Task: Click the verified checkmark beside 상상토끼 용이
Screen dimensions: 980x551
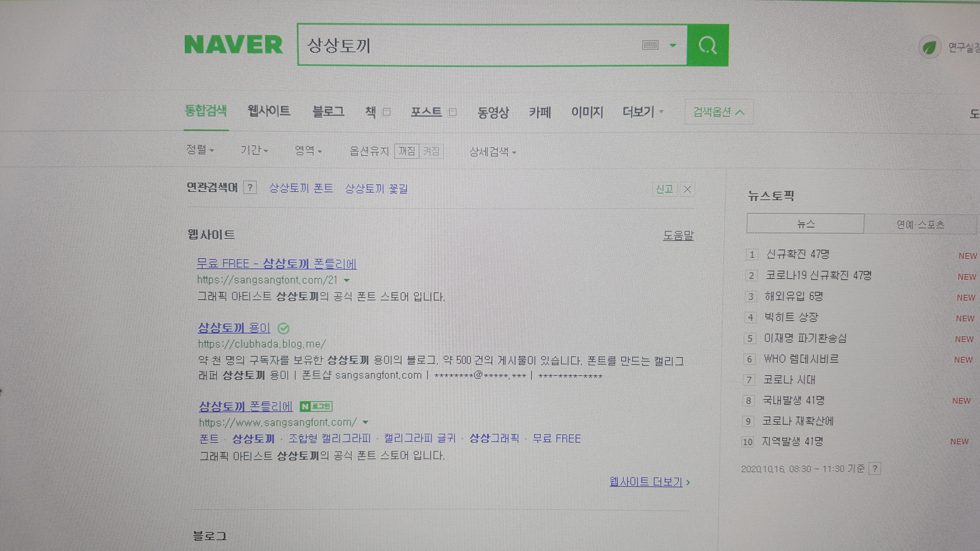Action: click(x=283, y=328)
